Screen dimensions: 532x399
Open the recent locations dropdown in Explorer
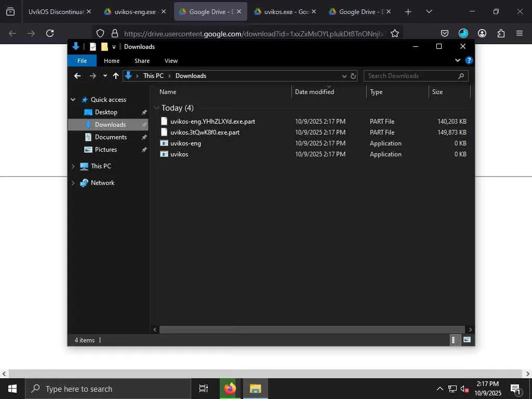pyautogui.click(x=105, y=76)
